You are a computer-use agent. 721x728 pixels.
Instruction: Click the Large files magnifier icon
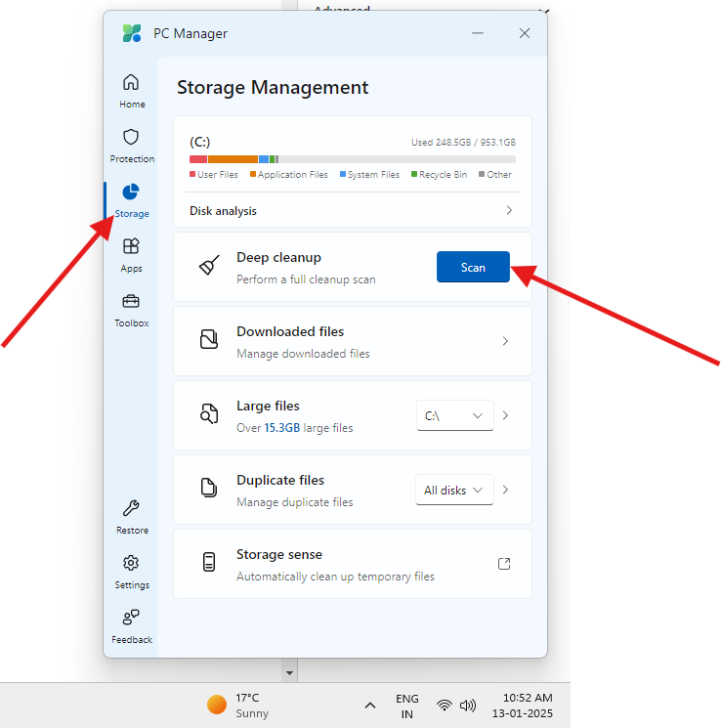click(x=209, y=413)
